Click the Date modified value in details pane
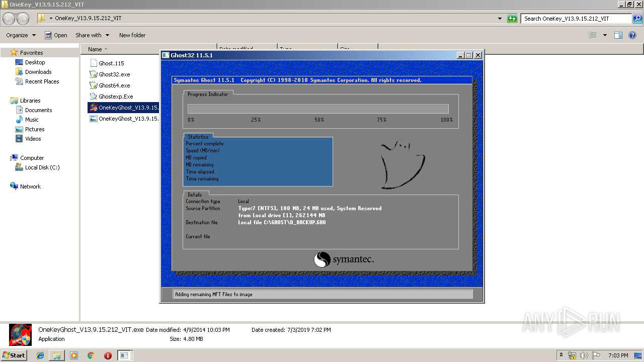Screen dimensions: 644x362 pyautogui.click(x=206, y=330)
